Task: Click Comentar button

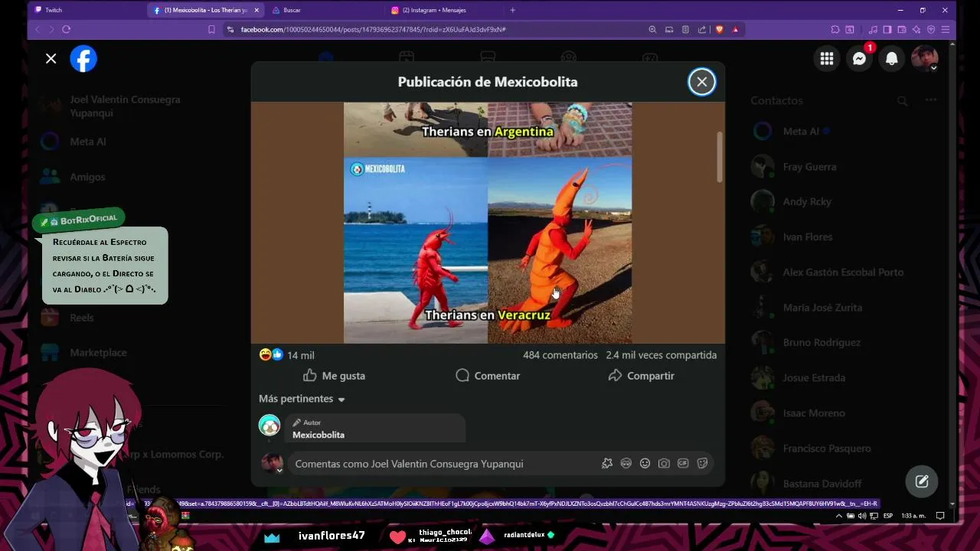Action: tap(488, 376)
